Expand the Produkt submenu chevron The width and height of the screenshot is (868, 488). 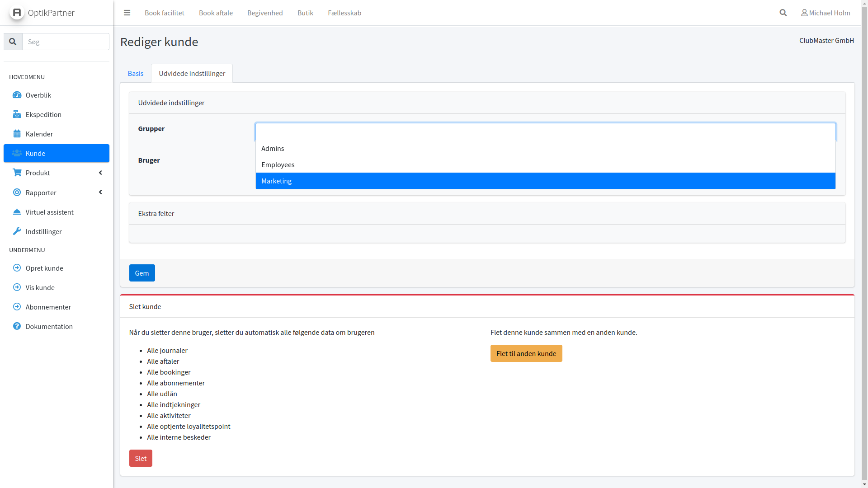[100, 173]
